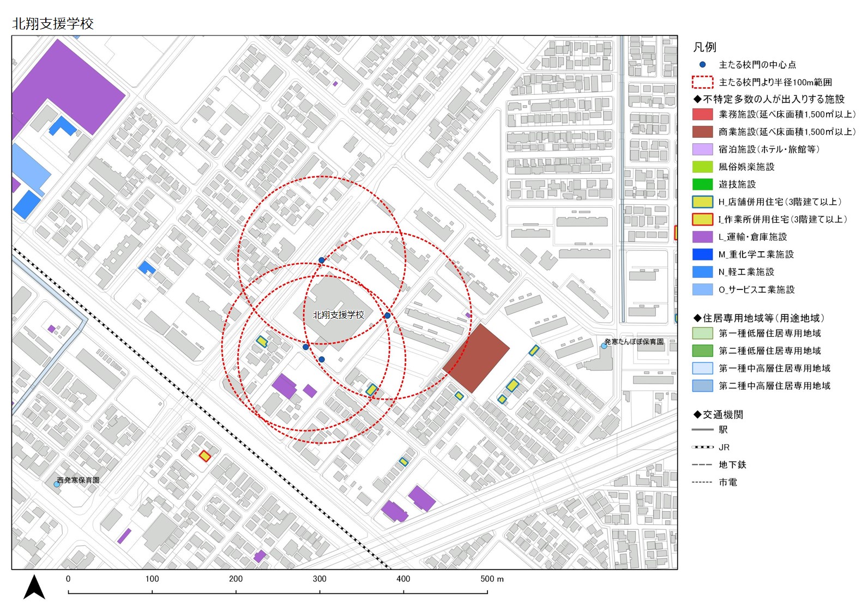Click the 地下鉄 dashed line symbol
868x613 pixels.
(x=702, y=465)
